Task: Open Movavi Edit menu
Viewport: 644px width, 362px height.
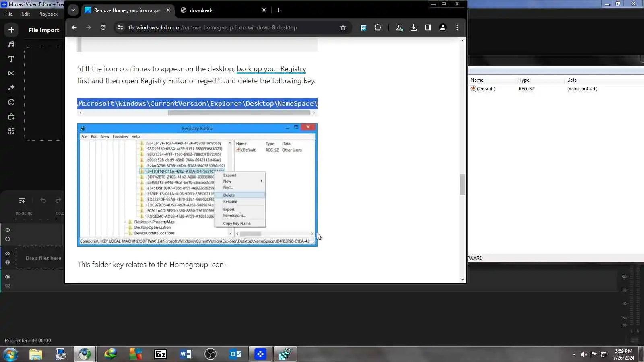Action: [26, 14]
